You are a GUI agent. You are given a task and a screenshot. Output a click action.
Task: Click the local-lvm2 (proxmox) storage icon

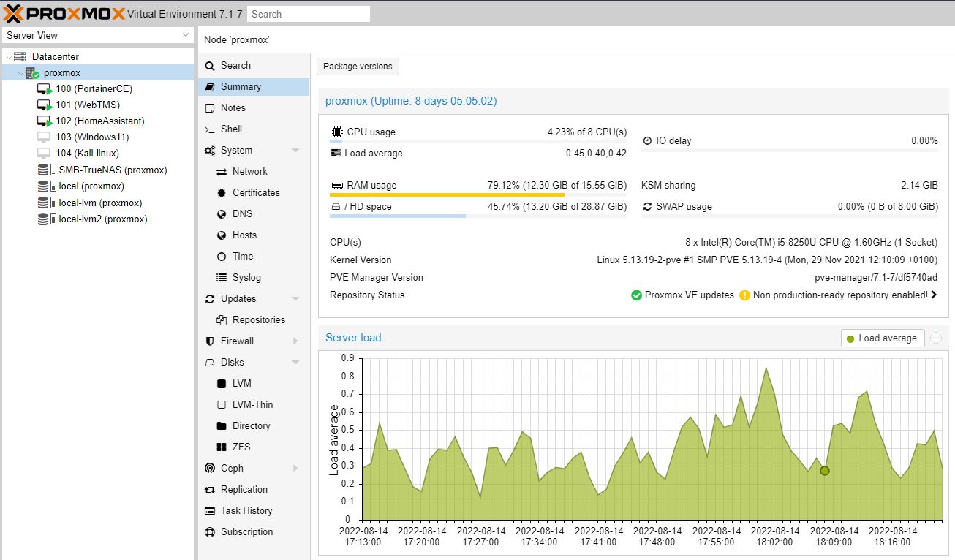(x=47, y=219)
